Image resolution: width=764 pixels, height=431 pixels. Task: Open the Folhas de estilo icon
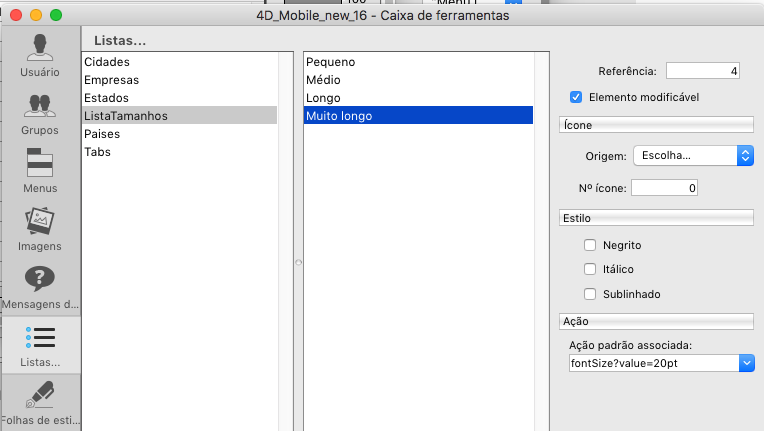click(40, 396)
